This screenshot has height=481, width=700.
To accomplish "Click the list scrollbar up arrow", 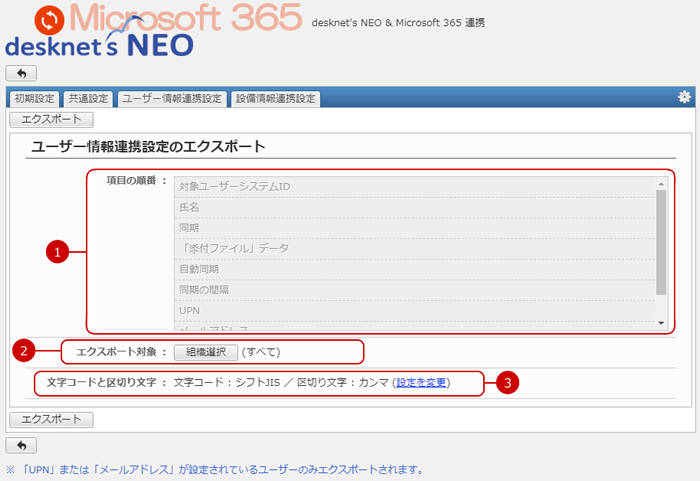I will click(x=661, y=184).
